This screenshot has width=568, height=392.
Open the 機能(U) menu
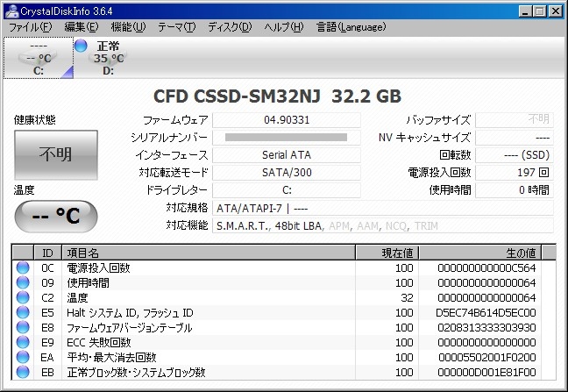(128, 27)
